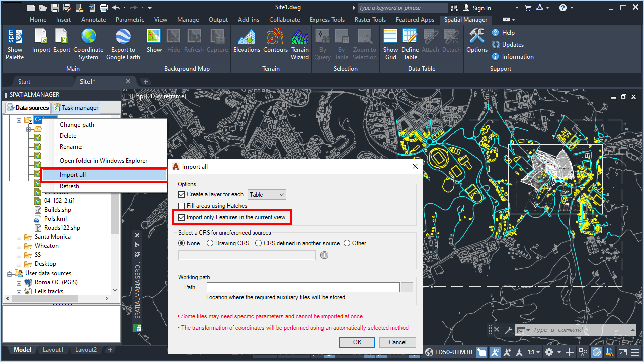
Task: Click the Plot printer icon
Action: 103,7
